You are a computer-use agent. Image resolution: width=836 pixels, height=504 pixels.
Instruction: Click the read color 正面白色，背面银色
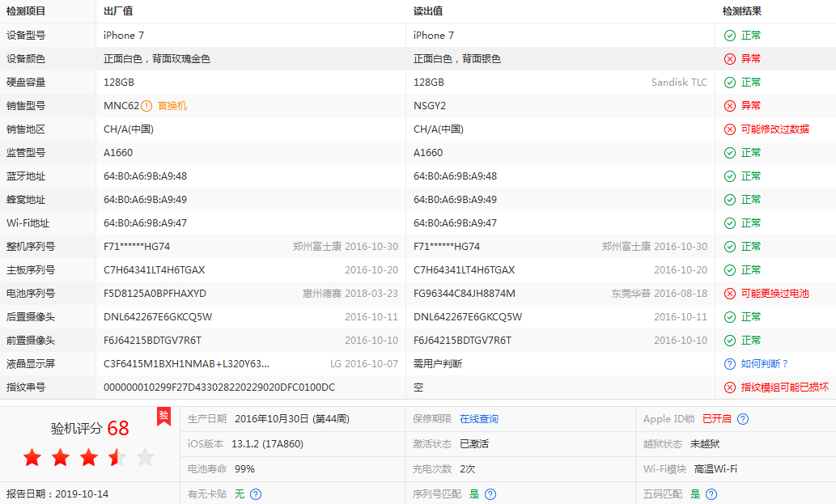(457, 59)
